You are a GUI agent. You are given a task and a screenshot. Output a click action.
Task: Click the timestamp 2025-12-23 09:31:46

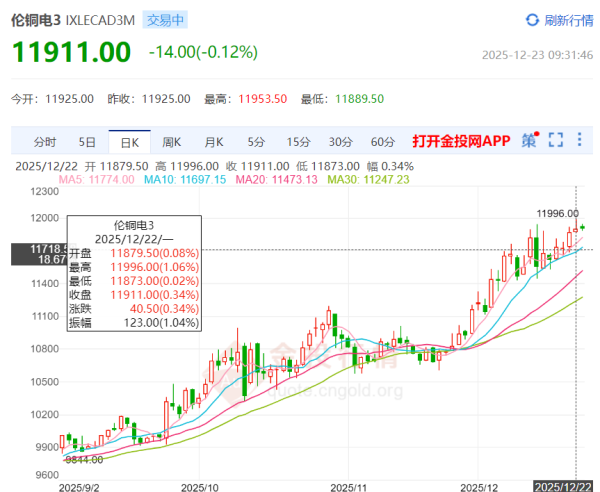[x=537, y=55]
